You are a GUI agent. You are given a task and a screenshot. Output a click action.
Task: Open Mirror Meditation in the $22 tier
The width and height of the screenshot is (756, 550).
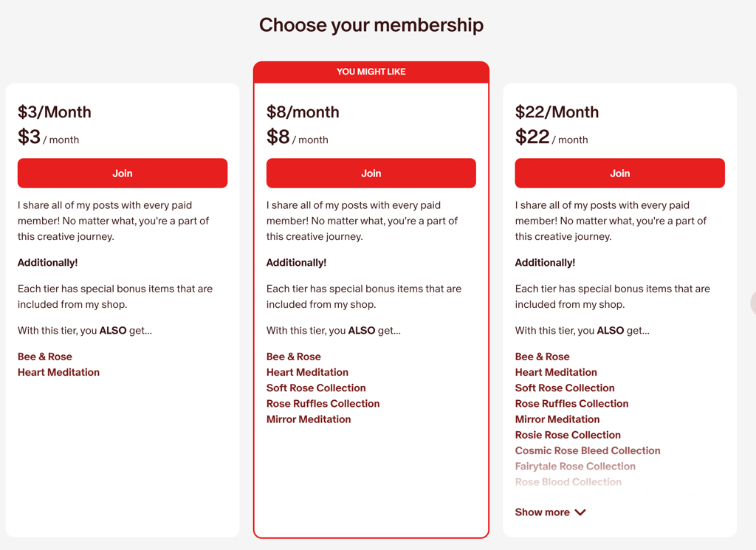557,419
